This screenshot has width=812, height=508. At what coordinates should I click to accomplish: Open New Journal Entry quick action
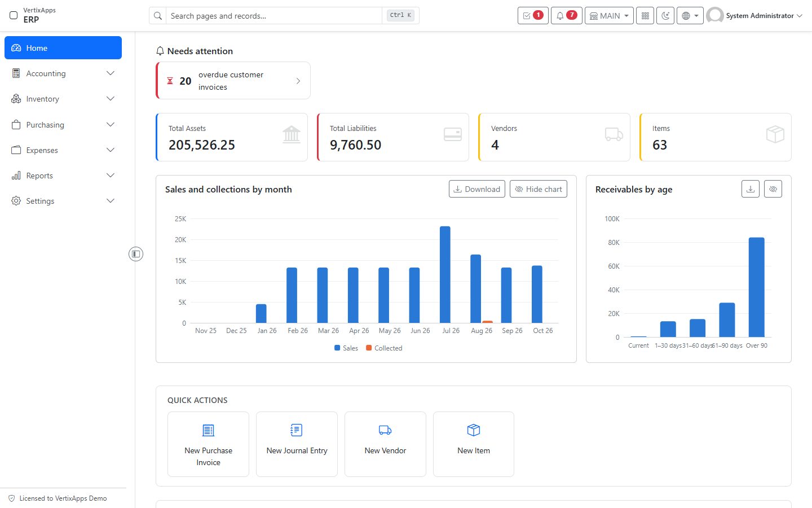click(x=297, y=444)
